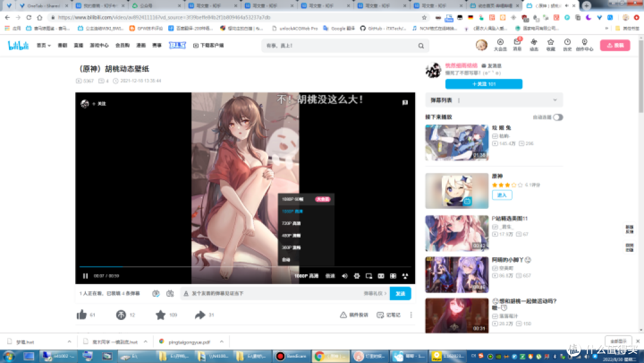Click the feedback icon at player top-right
Image resolution: width=644 pixels, height=363 pixels.
[405, 102]
